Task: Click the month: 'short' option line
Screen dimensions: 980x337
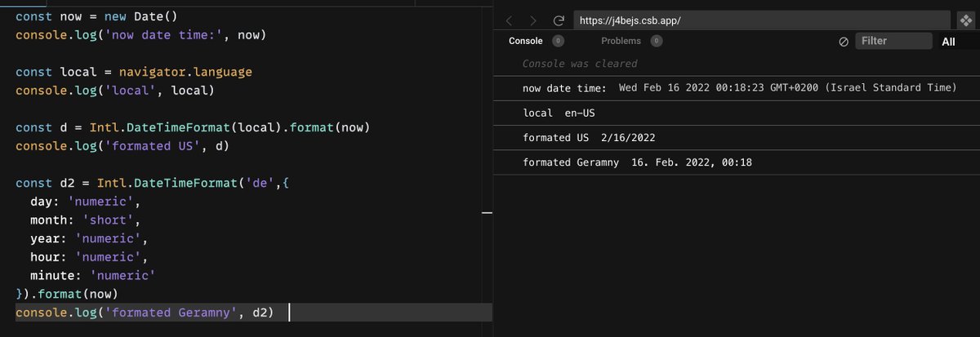Action: point(86,220)
